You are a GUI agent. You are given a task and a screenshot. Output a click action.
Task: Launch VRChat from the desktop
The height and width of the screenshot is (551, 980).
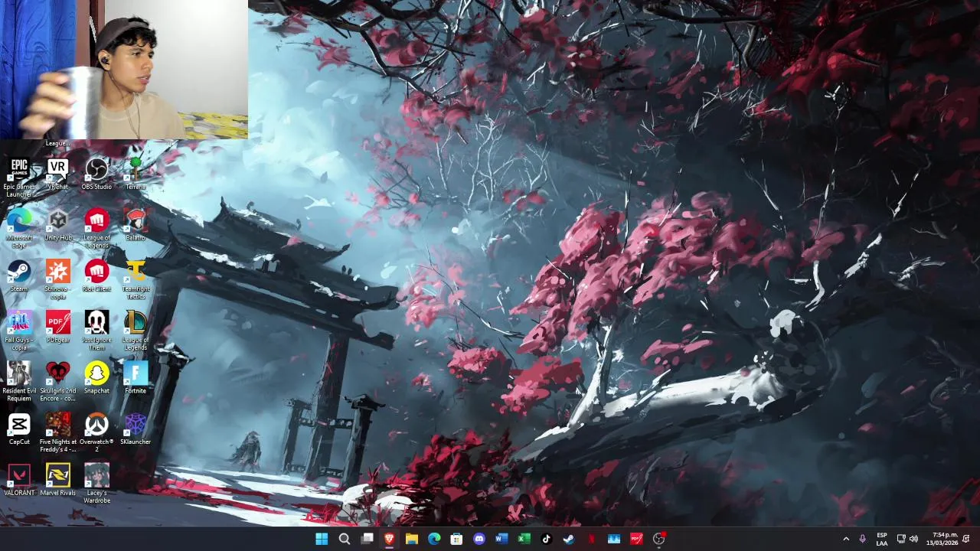click(x=57, y=174)
